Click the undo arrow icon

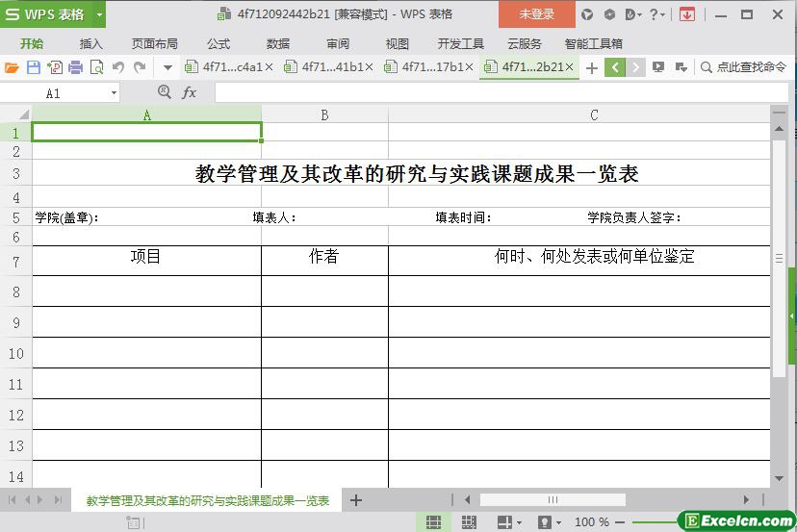tap(118, 67)
